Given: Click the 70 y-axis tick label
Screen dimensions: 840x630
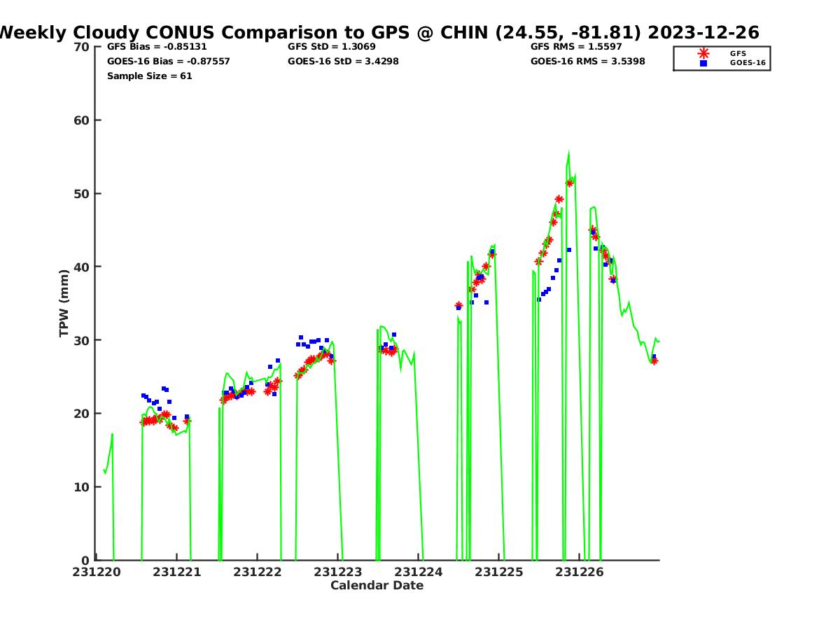Looking at the screenshot, I should coord(83,47).
